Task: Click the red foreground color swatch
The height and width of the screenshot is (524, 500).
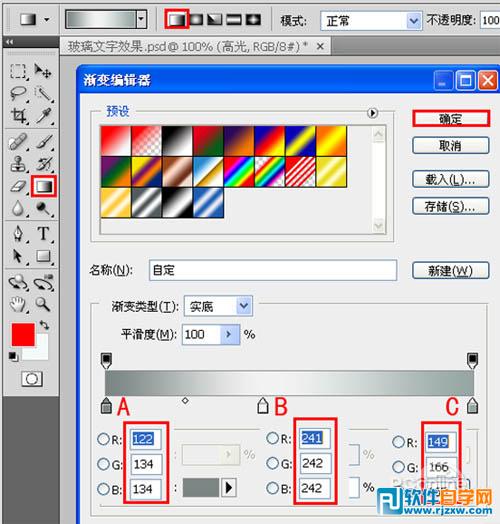Action: [x=23, y=335]
